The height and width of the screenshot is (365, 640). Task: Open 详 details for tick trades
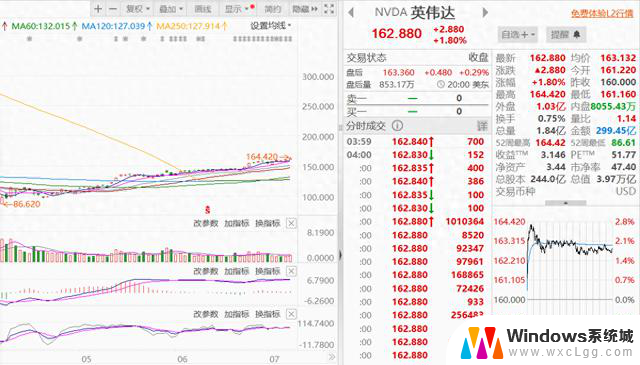[482, 126]
